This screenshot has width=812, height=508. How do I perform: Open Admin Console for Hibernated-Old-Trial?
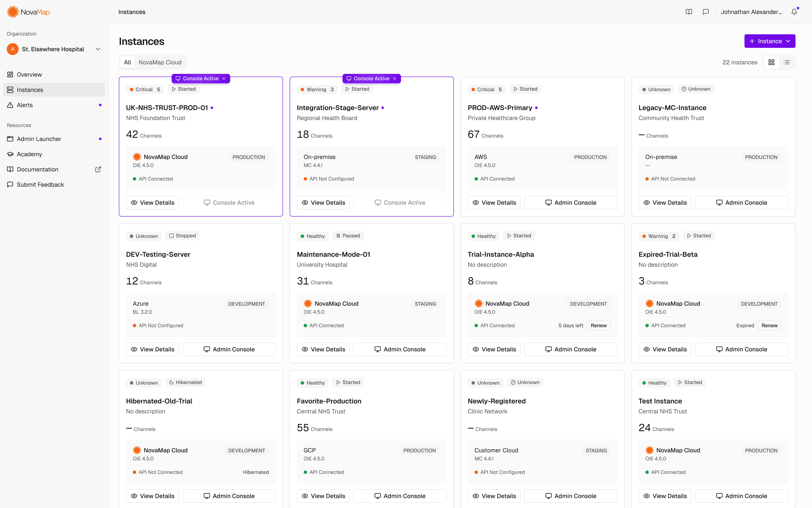[x=229, y=496]
